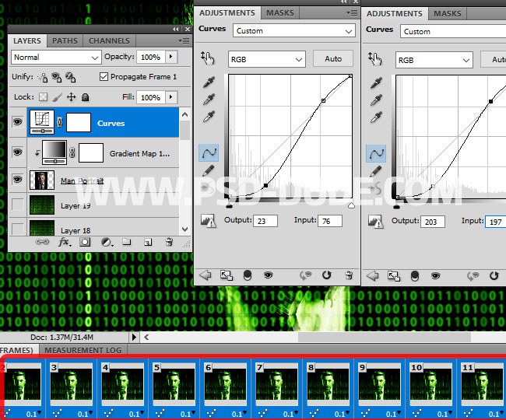Click the Link layers chain icon

tap(43, 243)
